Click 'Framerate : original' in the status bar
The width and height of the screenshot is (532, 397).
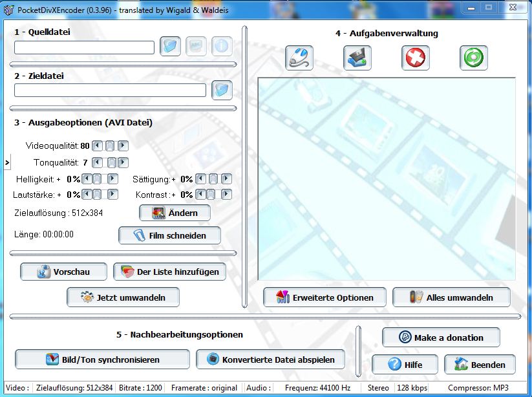click(x=204, y=388)
